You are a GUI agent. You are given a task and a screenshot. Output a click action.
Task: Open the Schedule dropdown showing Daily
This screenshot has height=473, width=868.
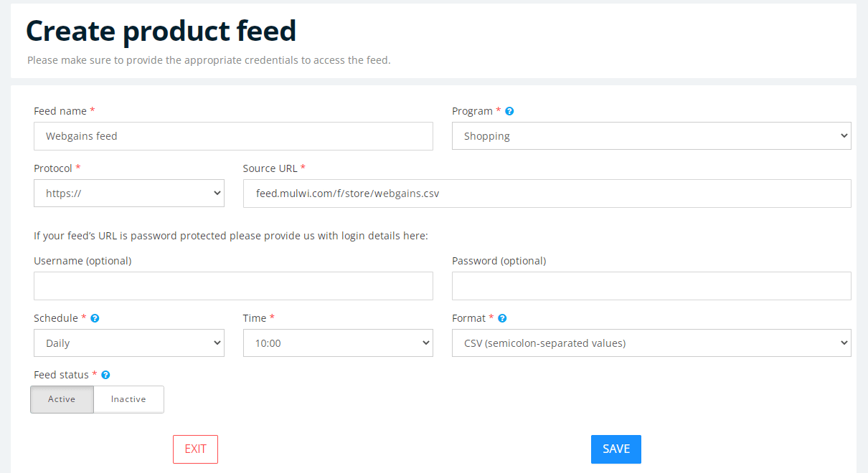click(x=129, y=343)
